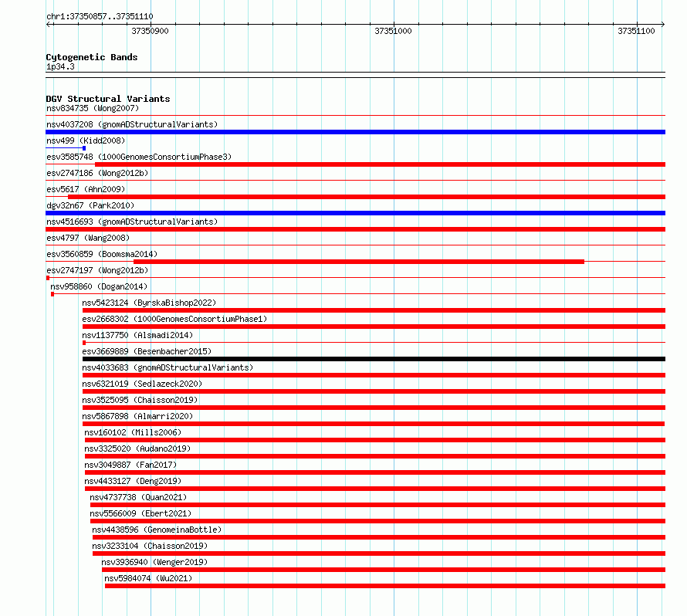Open variant nsv5566009 (Ebert2021)
The width and height of the screenshot is (687, 616).
coord(140,513)
